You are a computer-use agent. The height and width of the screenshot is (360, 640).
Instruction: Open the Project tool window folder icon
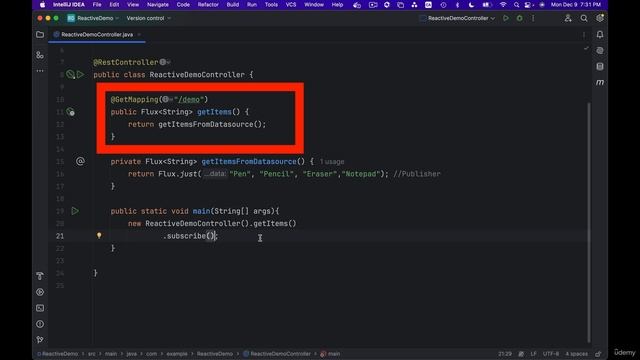pos(40,35)
